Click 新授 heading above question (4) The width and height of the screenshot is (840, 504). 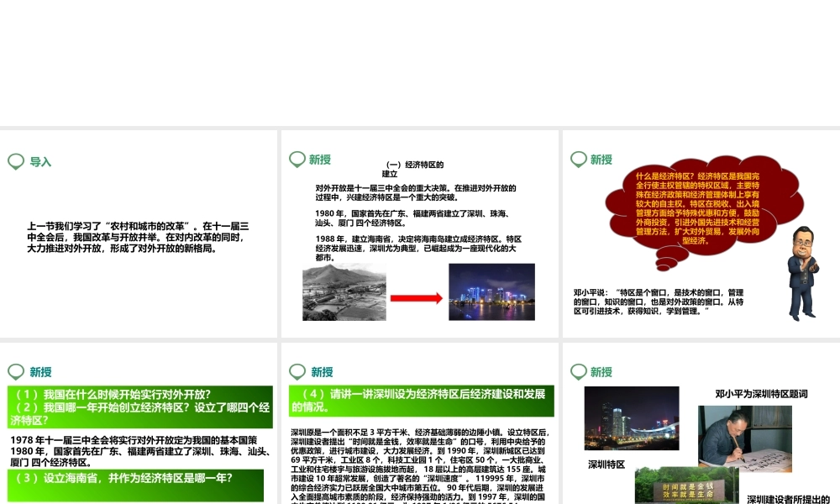coord(322,372)
